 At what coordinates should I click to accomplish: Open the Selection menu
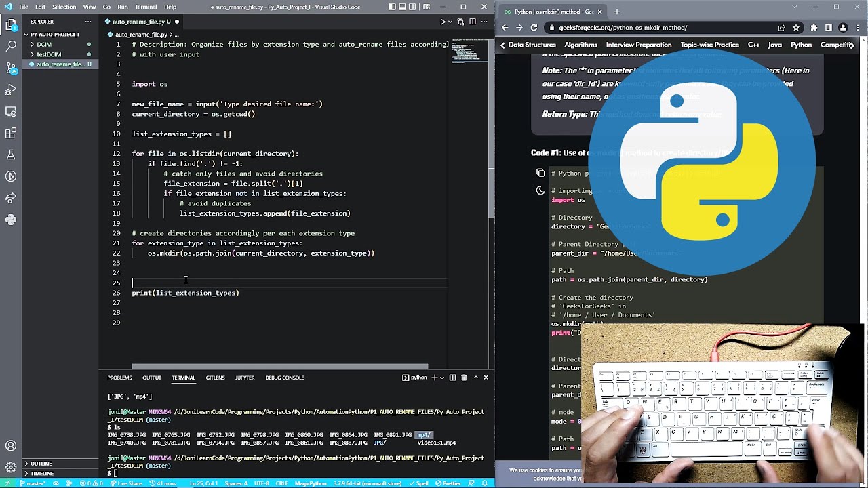click(64, 7)
